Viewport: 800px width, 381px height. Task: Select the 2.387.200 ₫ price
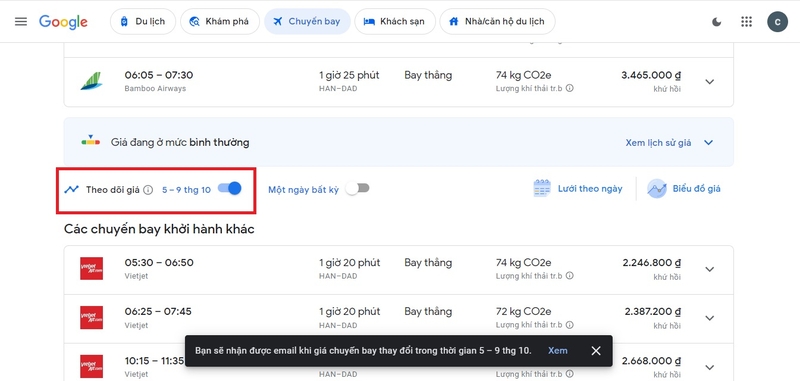[653, 312]
